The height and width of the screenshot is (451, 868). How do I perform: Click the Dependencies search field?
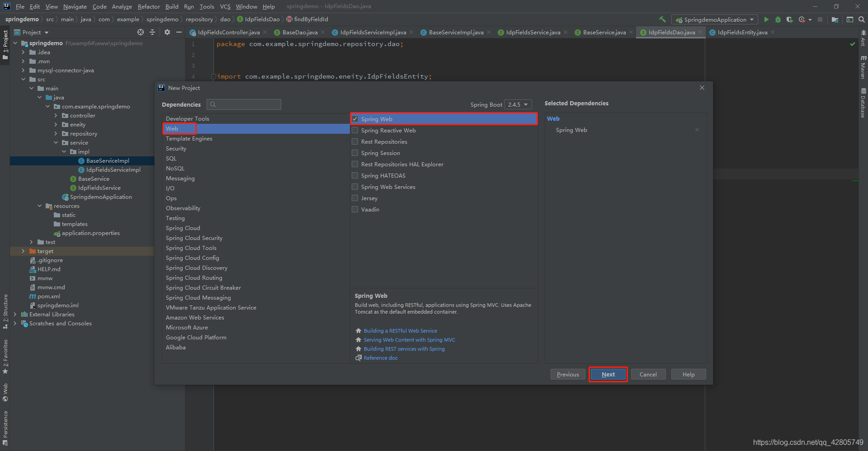click(x=244, y=104)
